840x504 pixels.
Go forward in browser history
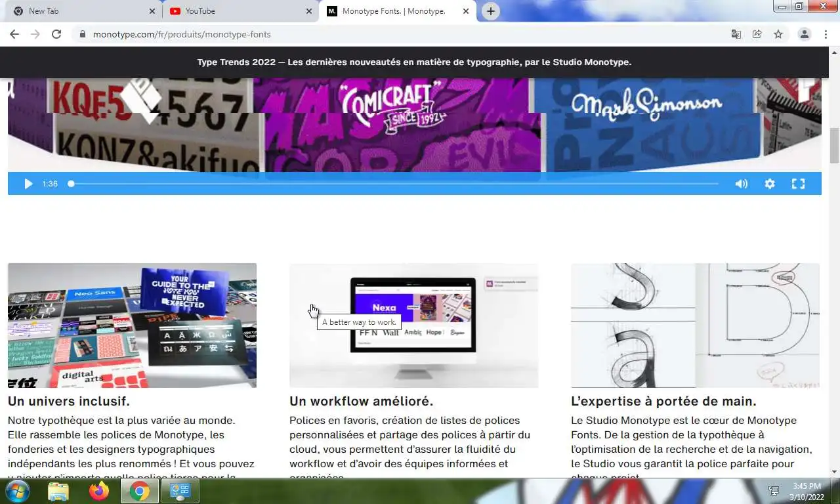tap(35, 34)
